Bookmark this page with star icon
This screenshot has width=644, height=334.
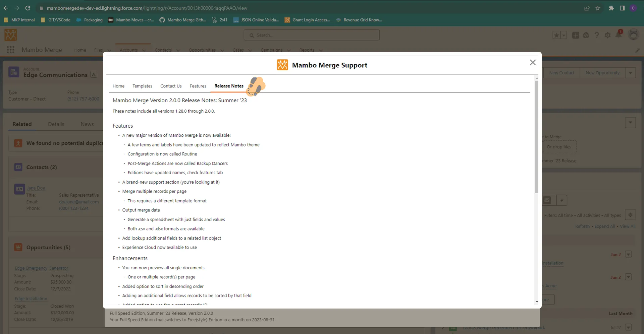tap(598, 8)
